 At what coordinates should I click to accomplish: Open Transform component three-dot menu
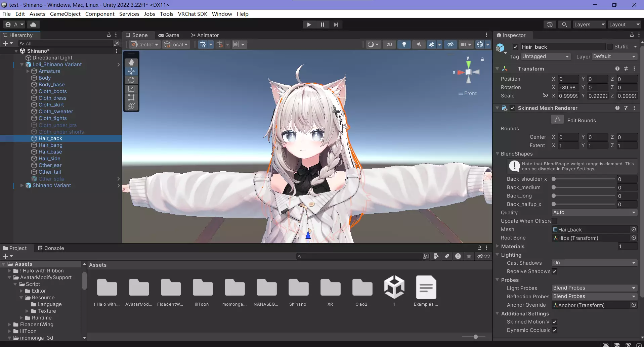(x=634, y=69)
